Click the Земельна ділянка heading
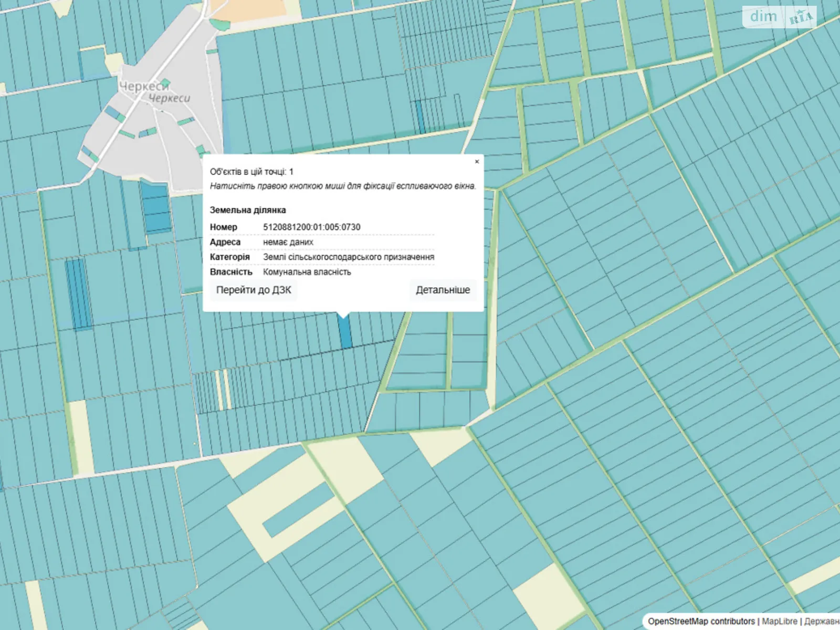840x630 pixels. (248, 210)
